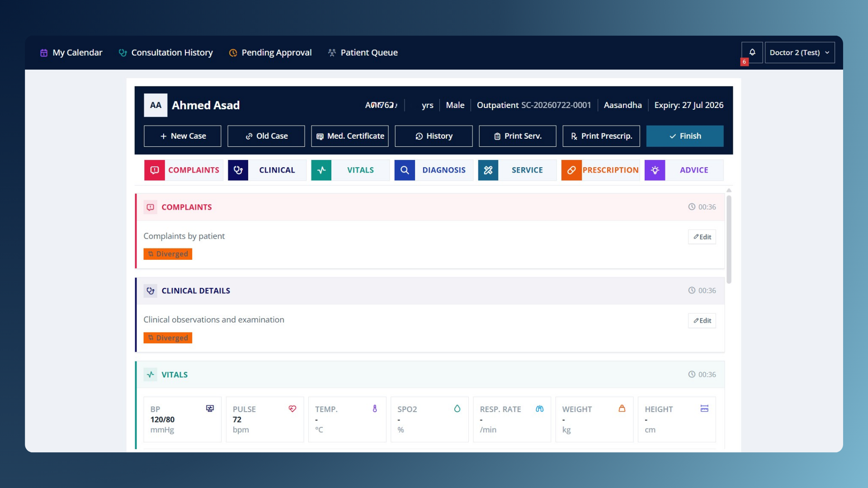868x488 pixels.
Task: Click the scrollbar up arrow
Action: [729, 191]
